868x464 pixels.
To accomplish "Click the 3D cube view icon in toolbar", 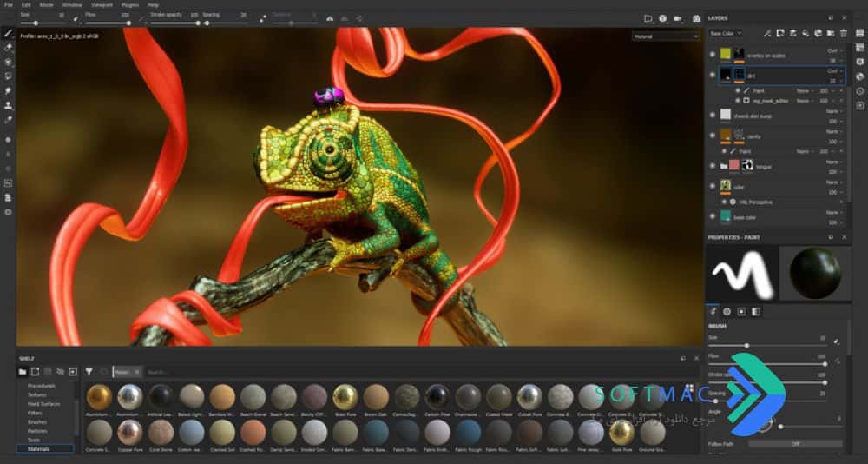I will [662, 18].
